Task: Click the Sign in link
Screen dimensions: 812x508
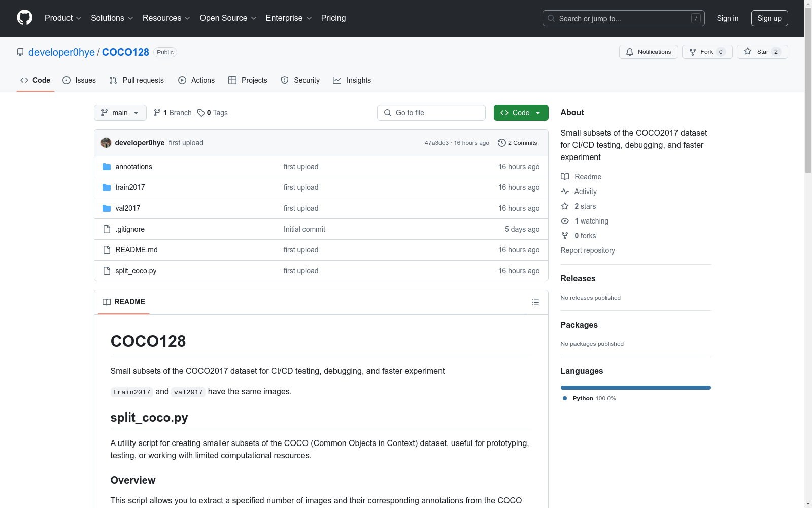Action: click(x=727, y=18)
